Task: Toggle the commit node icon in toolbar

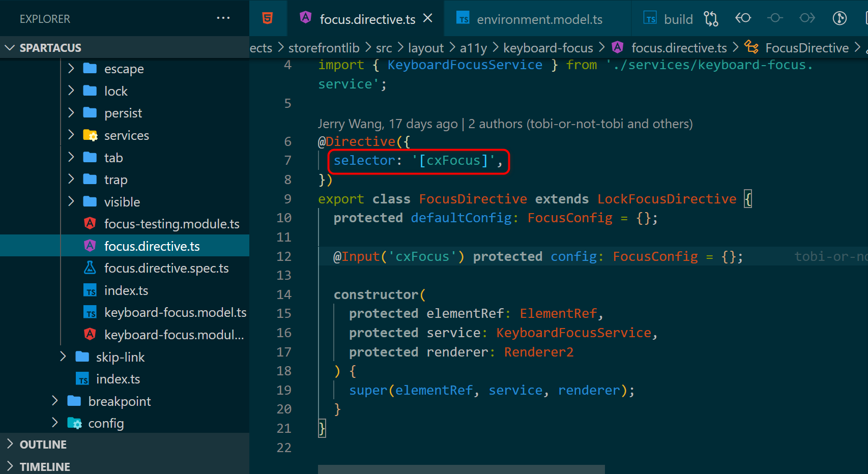Action: (x=775, y=18)
